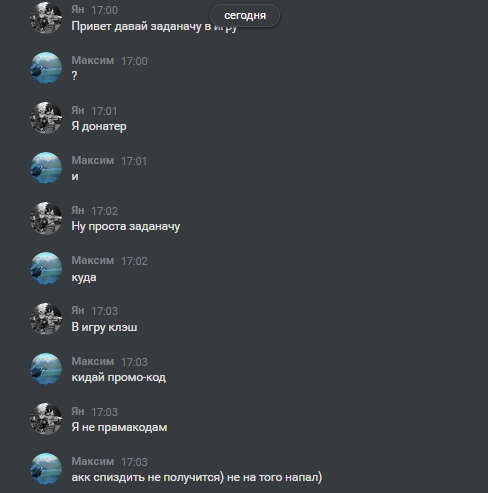Open Максим's avatar next to "кидай промо-код"
The height and width of the screenshot is (493, 488).
coord(46,369)
